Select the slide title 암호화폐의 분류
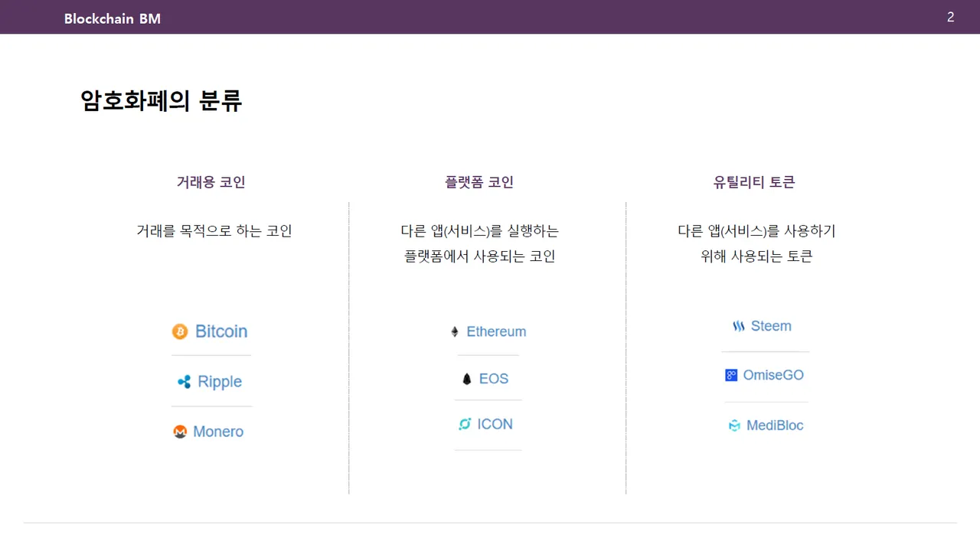The width and height of the screenshot is (980, 551). (x=162, y=101)
